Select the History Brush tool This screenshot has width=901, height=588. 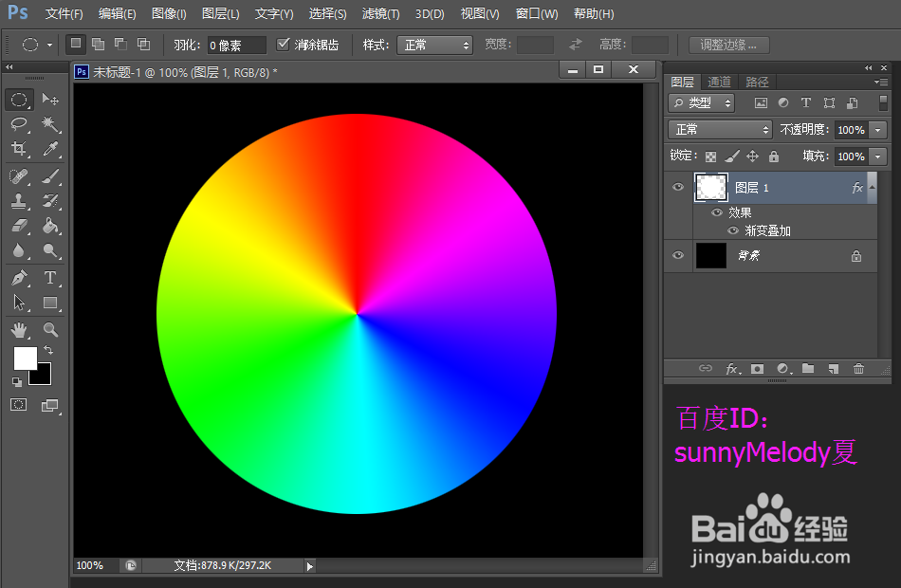[50, 201]
